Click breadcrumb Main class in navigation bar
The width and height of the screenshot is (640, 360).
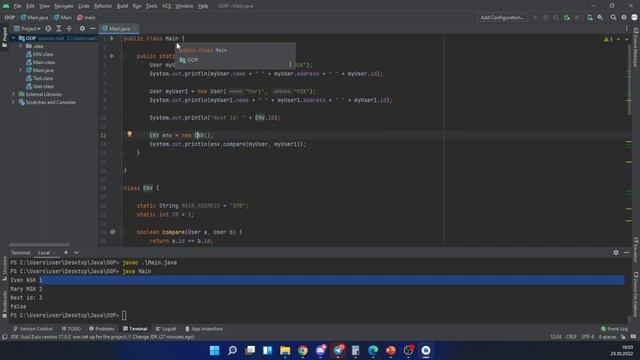coord(62,18)
